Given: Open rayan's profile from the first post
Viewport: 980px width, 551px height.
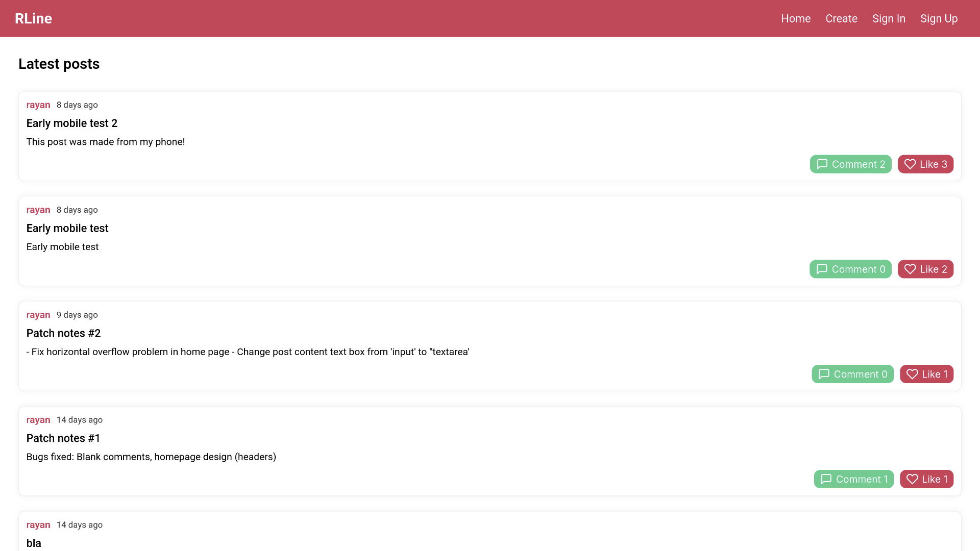Looking at the screenshot, I should point(38,105).
